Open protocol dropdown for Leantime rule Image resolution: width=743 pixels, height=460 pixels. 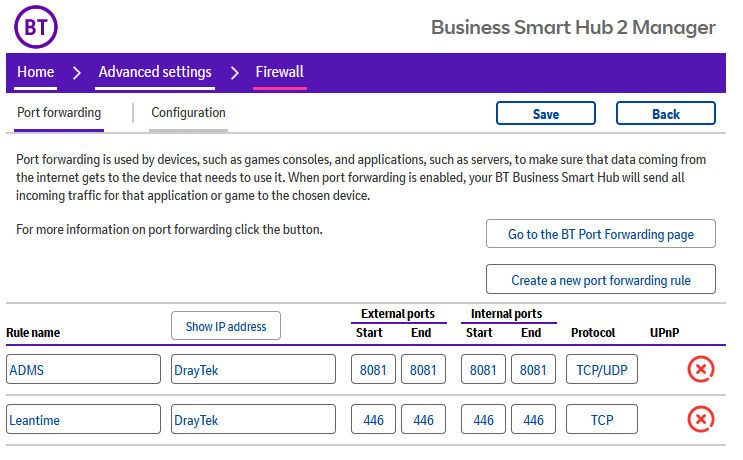pos(602,420)
